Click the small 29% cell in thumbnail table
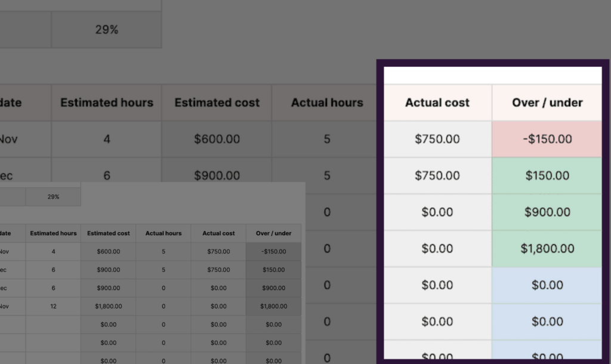The height and width of the screenshot is (364, 611). coord(54,197)
